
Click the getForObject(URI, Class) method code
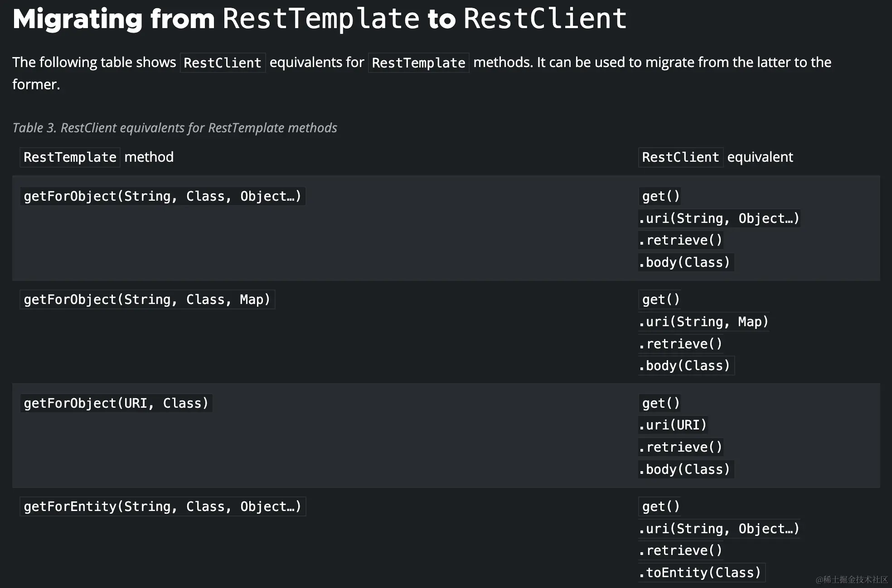pos(116,403)
